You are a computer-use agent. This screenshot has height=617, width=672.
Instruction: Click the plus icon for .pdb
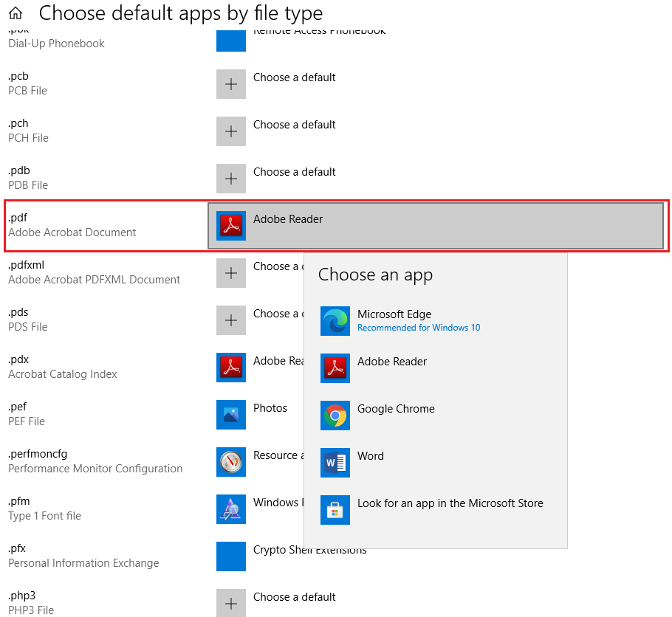231,179
